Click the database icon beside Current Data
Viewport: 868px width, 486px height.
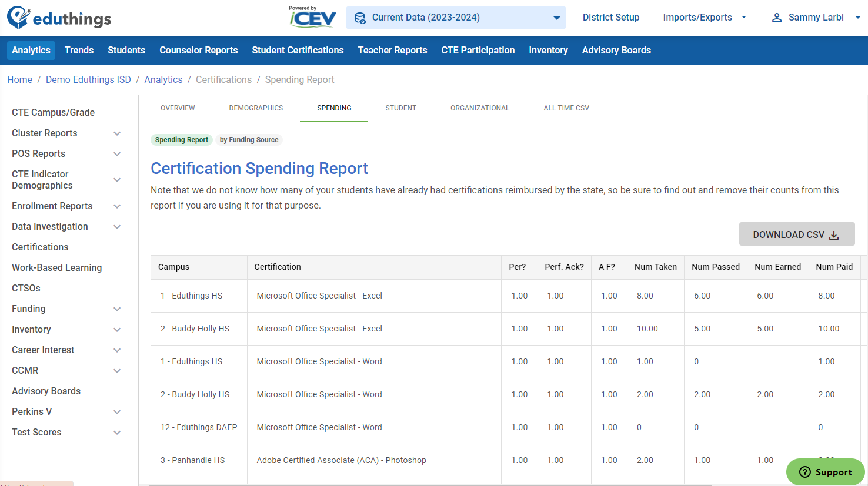click(359, 18)
